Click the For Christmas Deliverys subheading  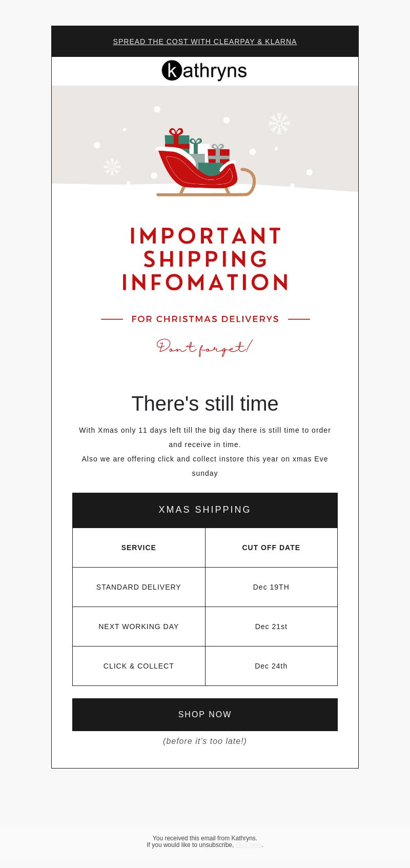(x=205, y=319)
